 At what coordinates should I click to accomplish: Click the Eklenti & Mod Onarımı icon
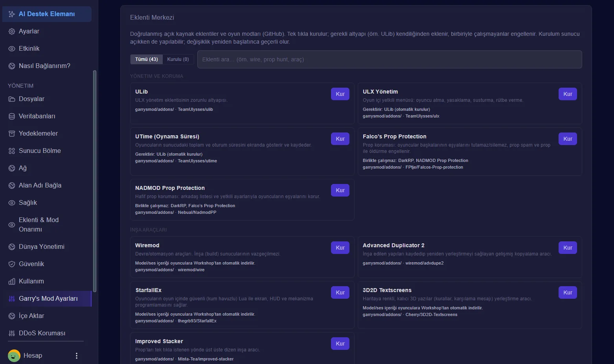click(12, 225)
